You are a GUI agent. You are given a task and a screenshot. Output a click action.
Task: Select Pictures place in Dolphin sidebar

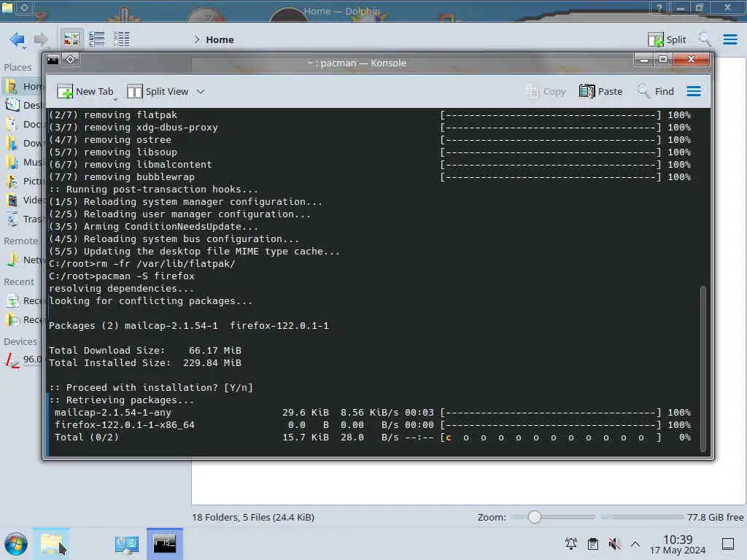point(24,182)
